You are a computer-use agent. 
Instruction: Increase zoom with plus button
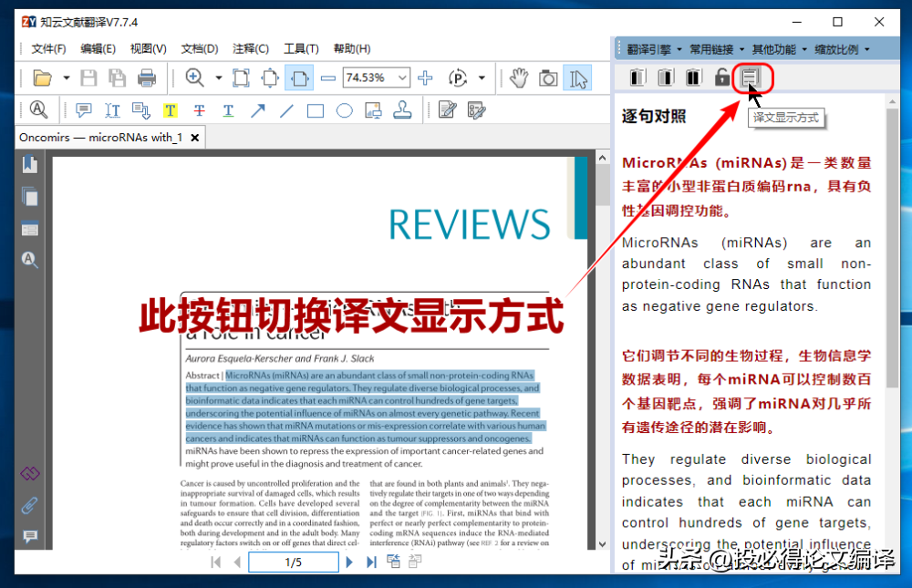click(425, 77)
